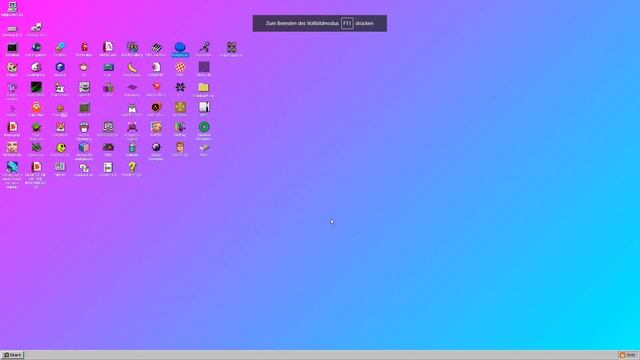Viewport: 640px width, 360px height.
Task: Open the flat purple diamond icon
Action: 132,87
